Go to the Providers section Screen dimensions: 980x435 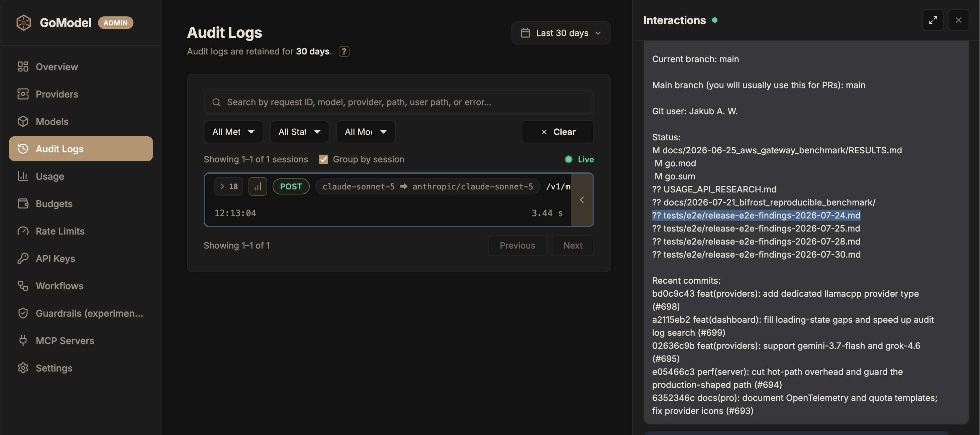pyautogui.click(x=81, y=94)
